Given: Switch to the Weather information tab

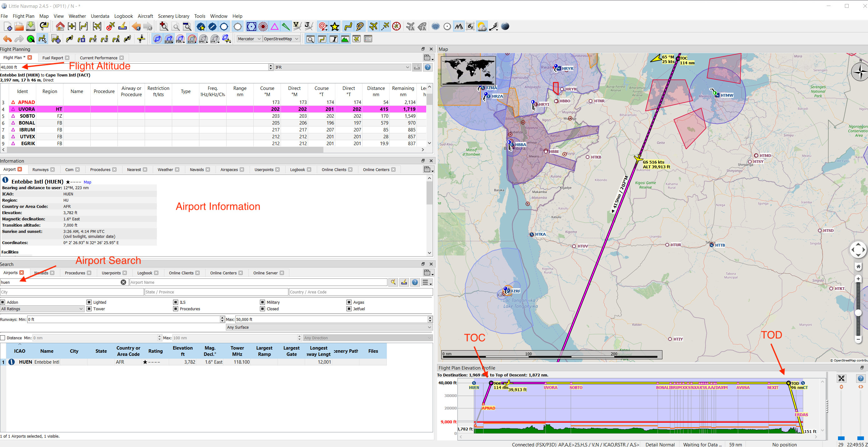Looking at the screenshot, I should (165, 169).
